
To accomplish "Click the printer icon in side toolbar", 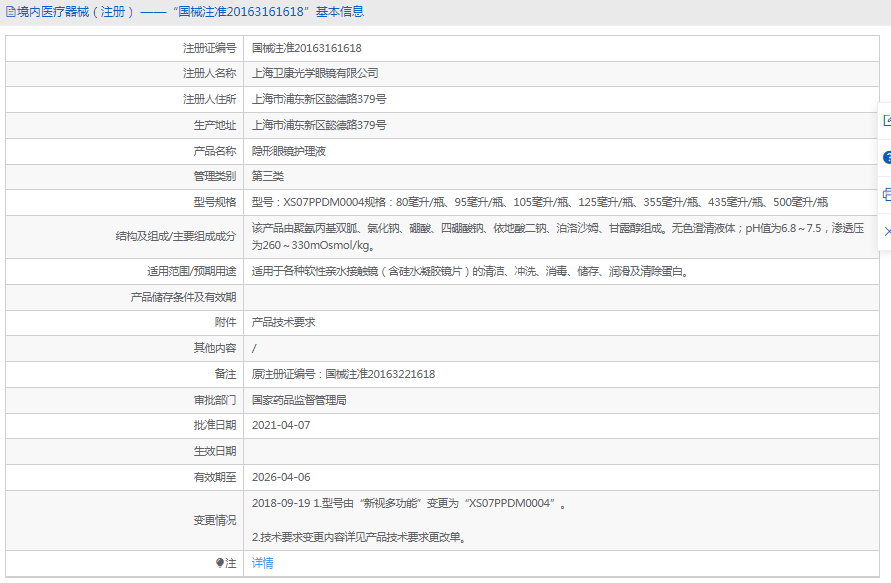I will click(x=887, y=194).
